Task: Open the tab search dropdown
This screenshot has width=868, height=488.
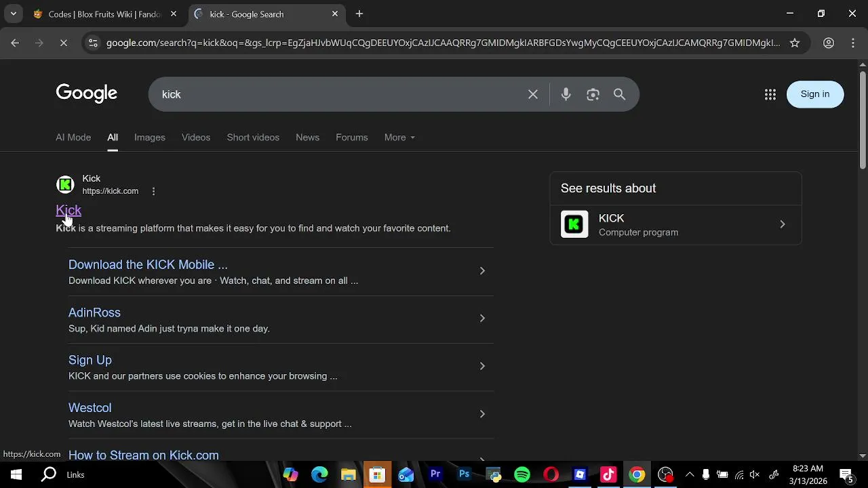Action: tap(13, 14)
